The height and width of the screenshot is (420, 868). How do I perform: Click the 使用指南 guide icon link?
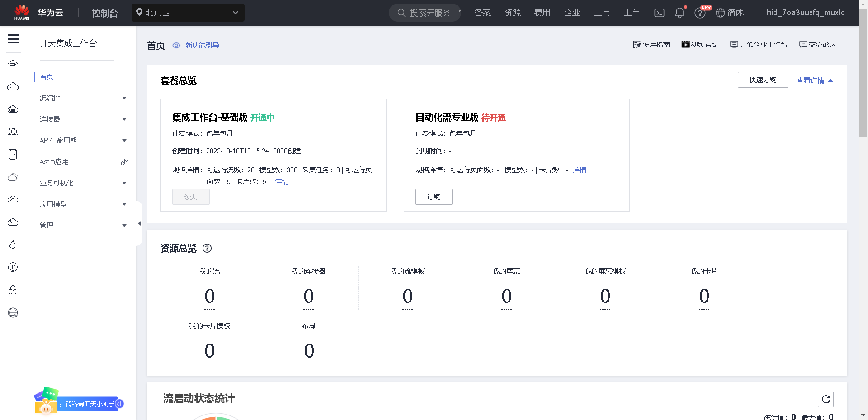(x=651, y=44)
